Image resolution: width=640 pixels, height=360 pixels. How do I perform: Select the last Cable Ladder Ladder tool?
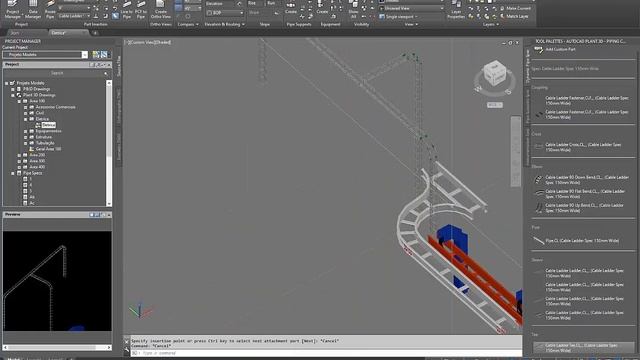[x=581, y=315]
